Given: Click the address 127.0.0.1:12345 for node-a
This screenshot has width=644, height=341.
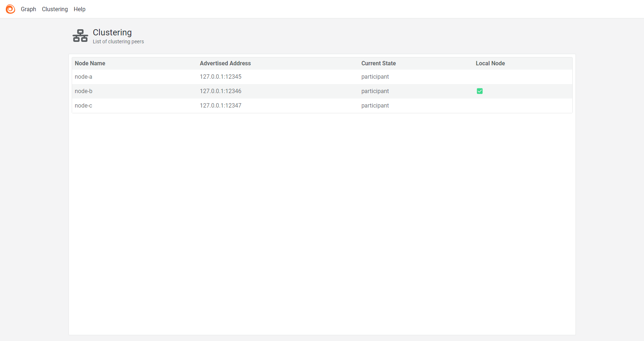Looking at the screenshot, I should [221, 76].
